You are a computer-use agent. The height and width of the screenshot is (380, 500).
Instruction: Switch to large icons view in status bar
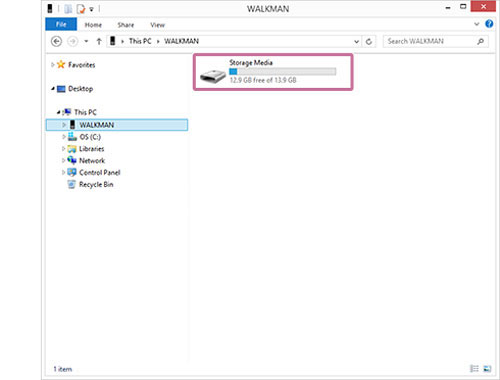(x=487, y=368)
